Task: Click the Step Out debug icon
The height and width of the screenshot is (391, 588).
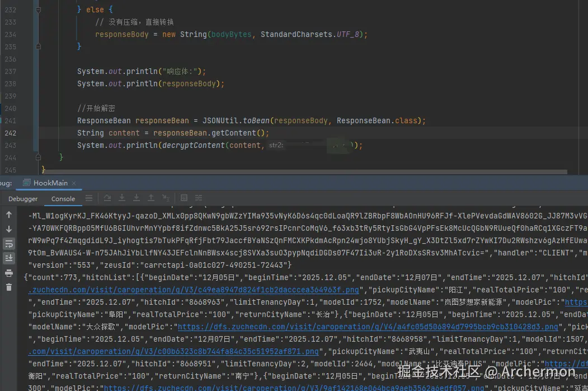Action: (x=150, y=198)
